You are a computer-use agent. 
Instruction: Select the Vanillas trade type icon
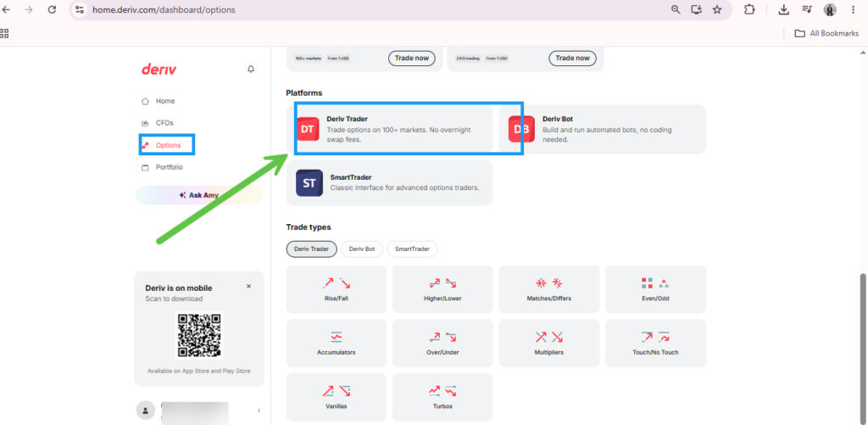pyautogui.click(x=337, y=391)
